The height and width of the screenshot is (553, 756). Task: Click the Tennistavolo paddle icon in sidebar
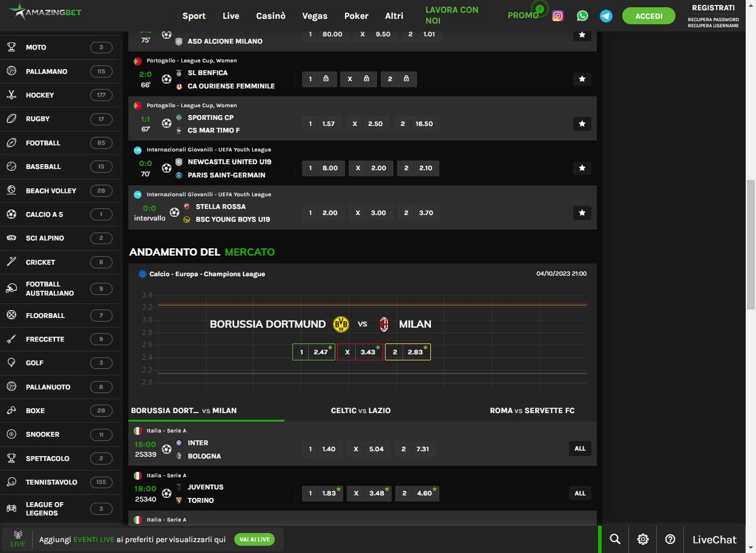[12, 482]
